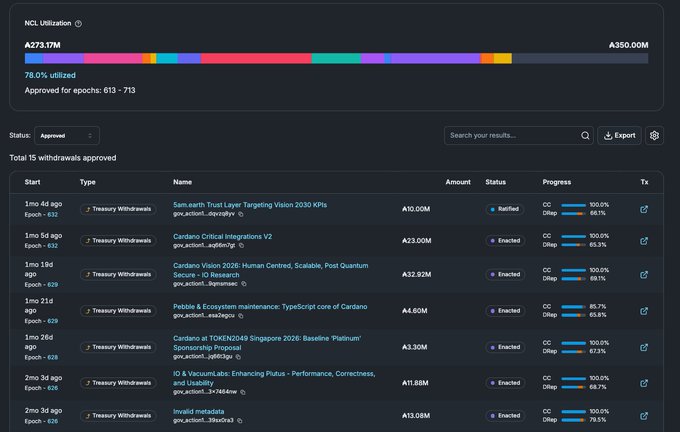The image size is (680, 432).
Task: Click the ₳350.00M limit value
Action: coord(628,45)
